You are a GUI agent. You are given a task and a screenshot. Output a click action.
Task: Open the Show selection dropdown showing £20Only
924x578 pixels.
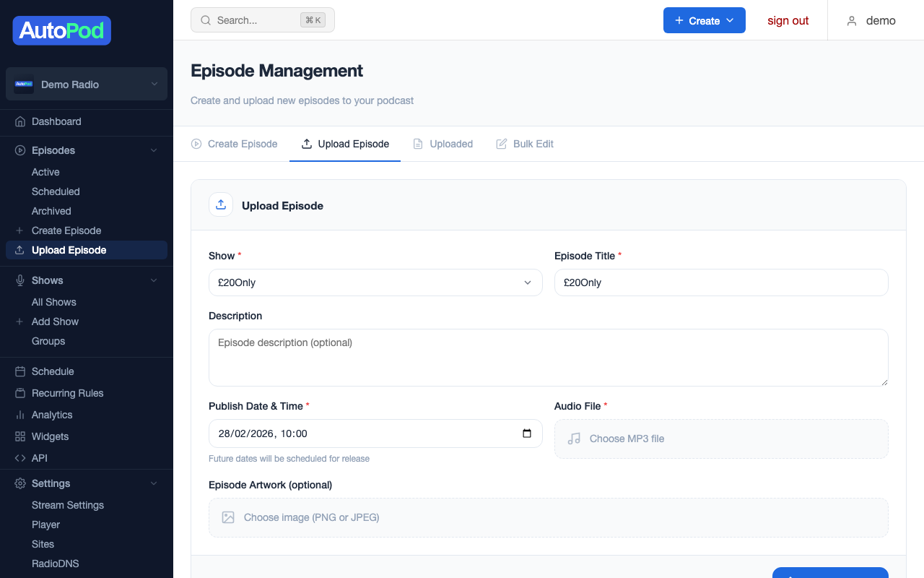(x=375, y=282)
